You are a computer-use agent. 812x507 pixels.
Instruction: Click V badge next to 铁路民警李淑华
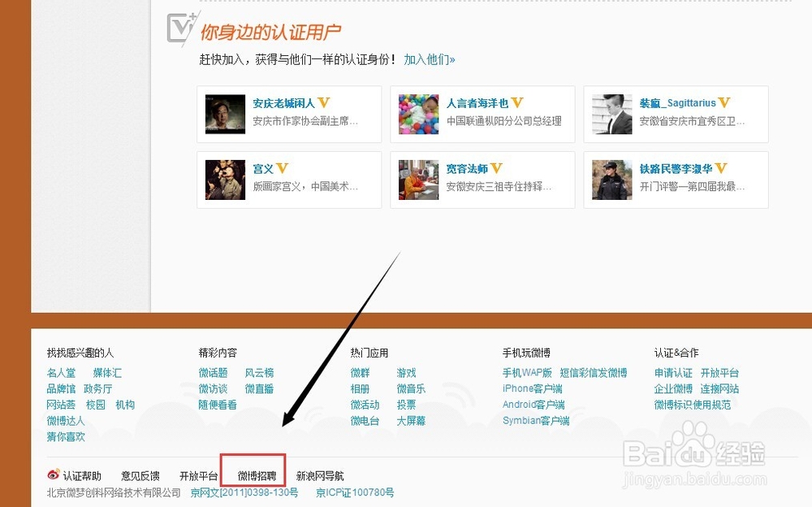coord(721,168)
